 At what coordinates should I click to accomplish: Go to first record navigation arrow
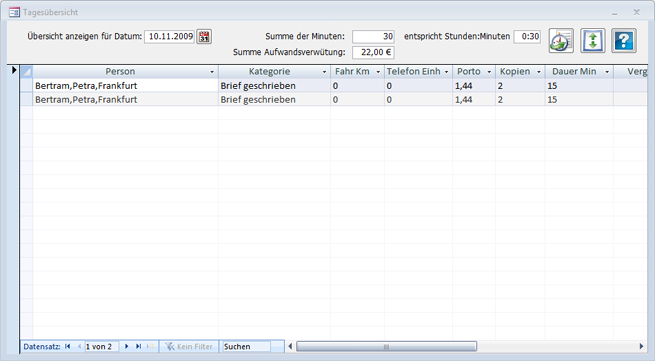coord(68,346)
